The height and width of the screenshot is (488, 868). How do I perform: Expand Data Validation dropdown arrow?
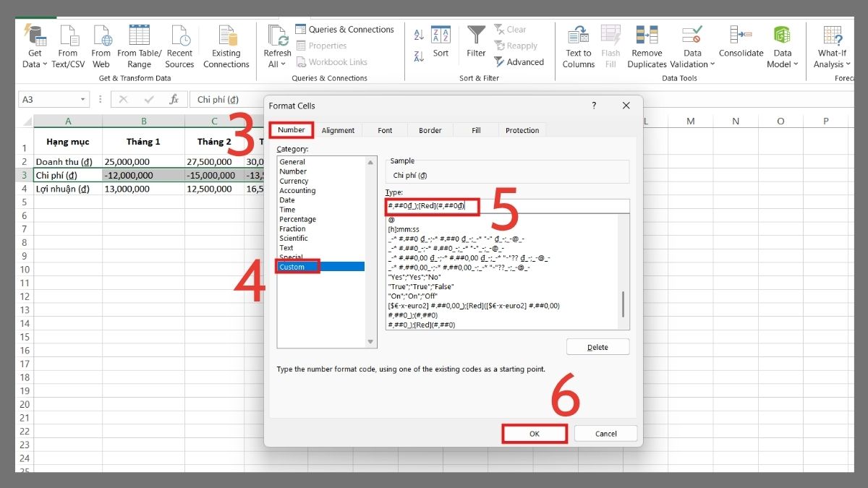pos(712,64)
